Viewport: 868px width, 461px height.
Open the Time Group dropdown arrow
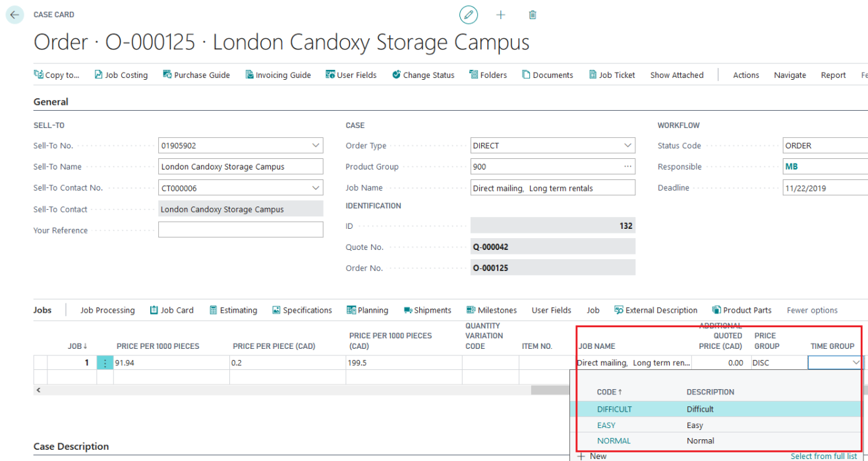(855, 363)
